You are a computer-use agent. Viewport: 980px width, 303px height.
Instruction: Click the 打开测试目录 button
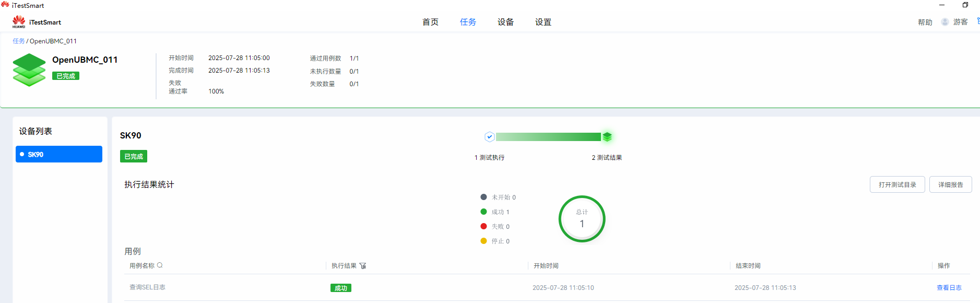[897, 184]
